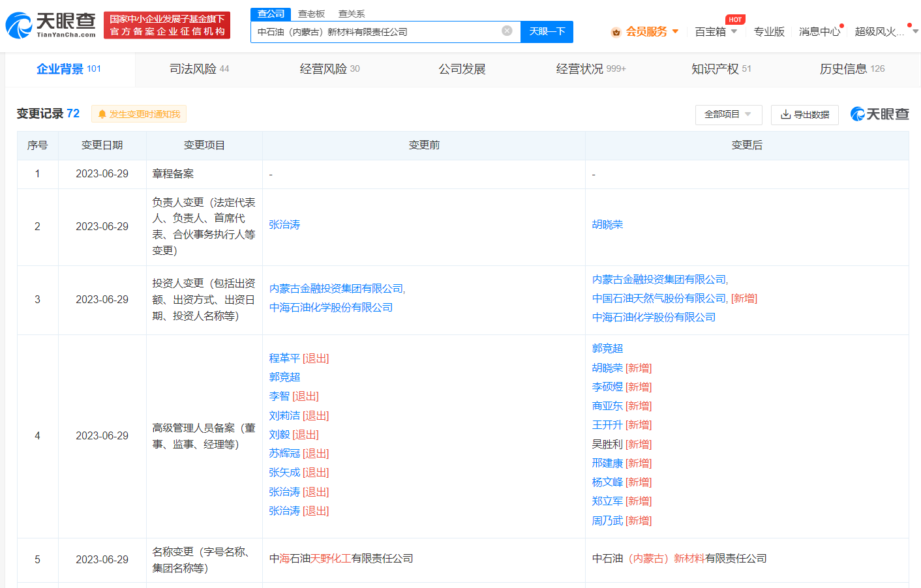Open 刘毅 person link
921x588 pixels.
click(279, 434)
